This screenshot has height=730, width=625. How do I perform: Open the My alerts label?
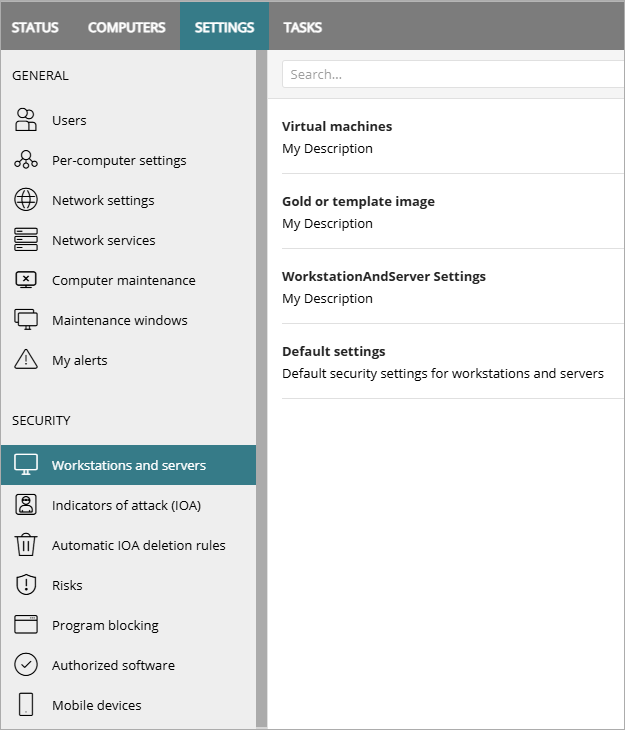tap(80, 360)
